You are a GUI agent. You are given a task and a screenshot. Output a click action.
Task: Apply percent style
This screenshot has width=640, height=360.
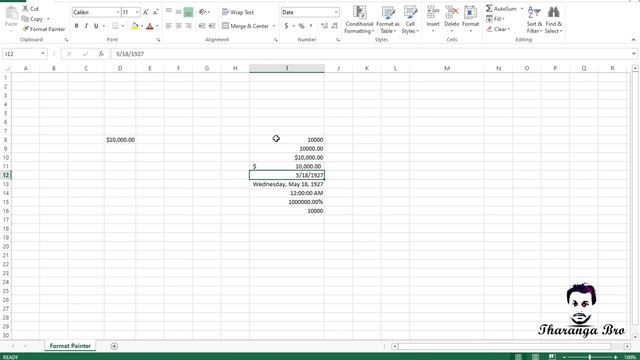[301, 26]
